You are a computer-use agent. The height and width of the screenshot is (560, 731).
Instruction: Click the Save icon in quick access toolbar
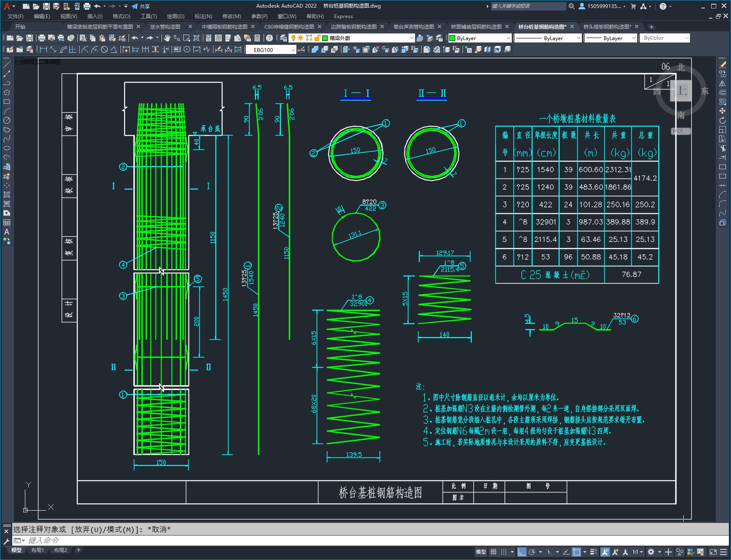(x=46, y=6)
